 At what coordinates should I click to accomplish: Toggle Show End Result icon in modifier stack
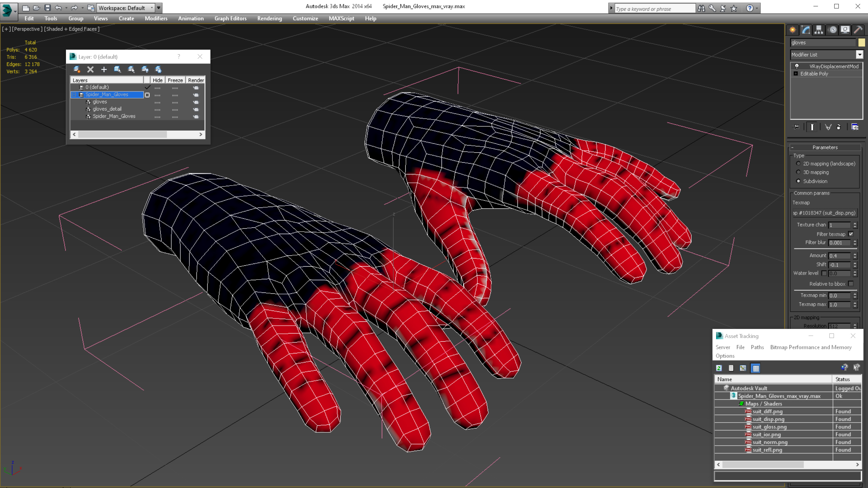(x=812, y=127)
